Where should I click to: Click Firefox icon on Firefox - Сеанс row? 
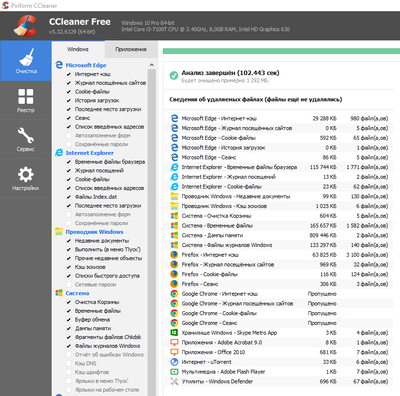[174, 284]
